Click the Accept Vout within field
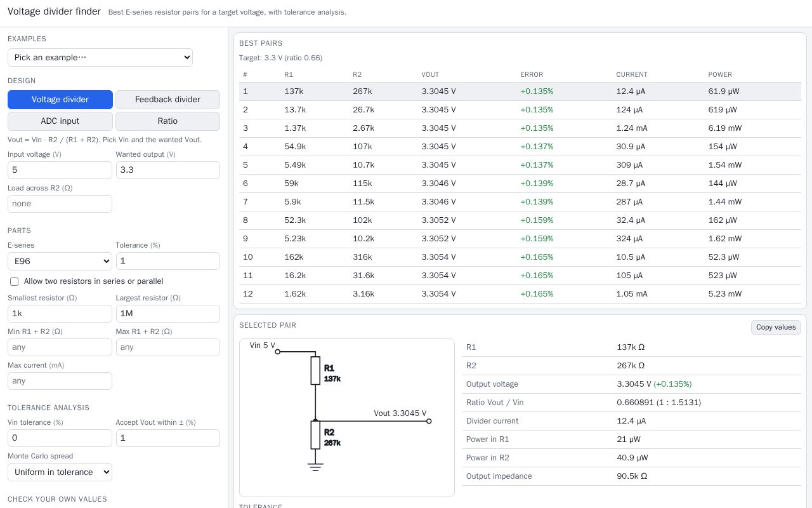 pyautogui.click(x=168, y=438)
